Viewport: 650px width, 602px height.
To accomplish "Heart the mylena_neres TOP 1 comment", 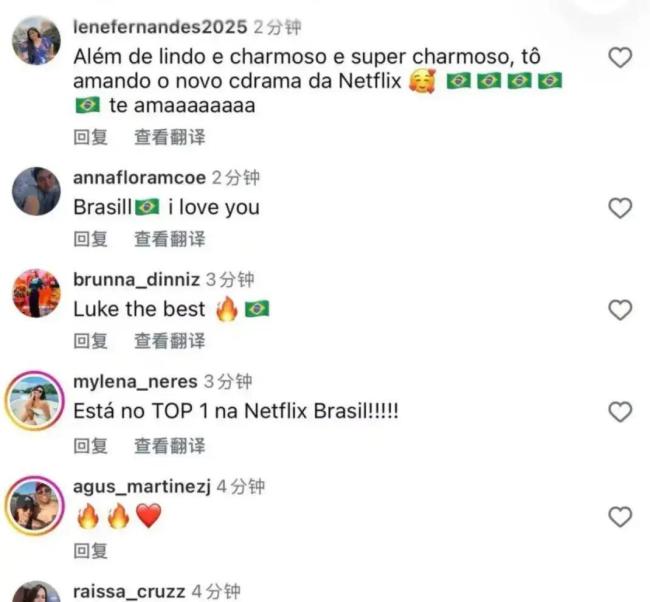I will [620, 412].
